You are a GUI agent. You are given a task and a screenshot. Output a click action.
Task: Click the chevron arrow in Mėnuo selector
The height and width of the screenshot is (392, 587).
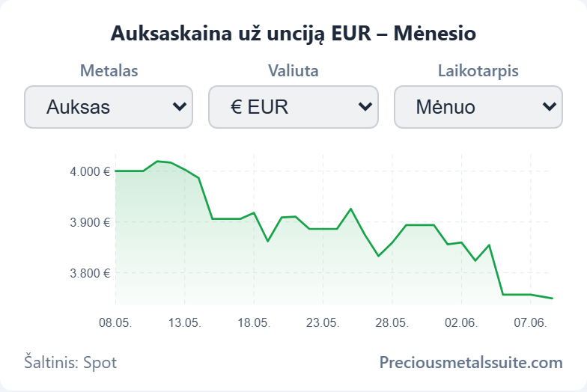coord(550,107)
